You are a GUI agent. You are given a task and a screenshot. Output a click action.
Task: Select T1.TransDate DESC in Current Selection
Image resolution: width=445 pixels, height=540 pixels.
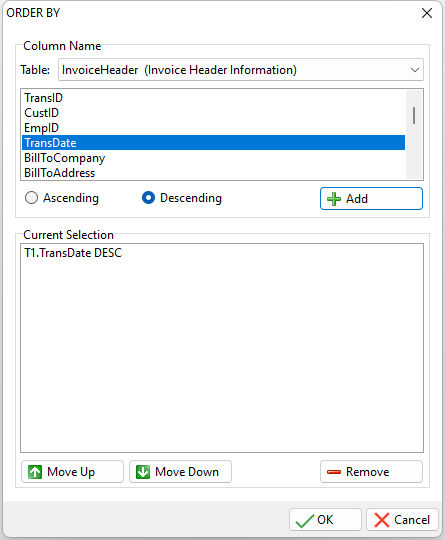coord(73,253)
